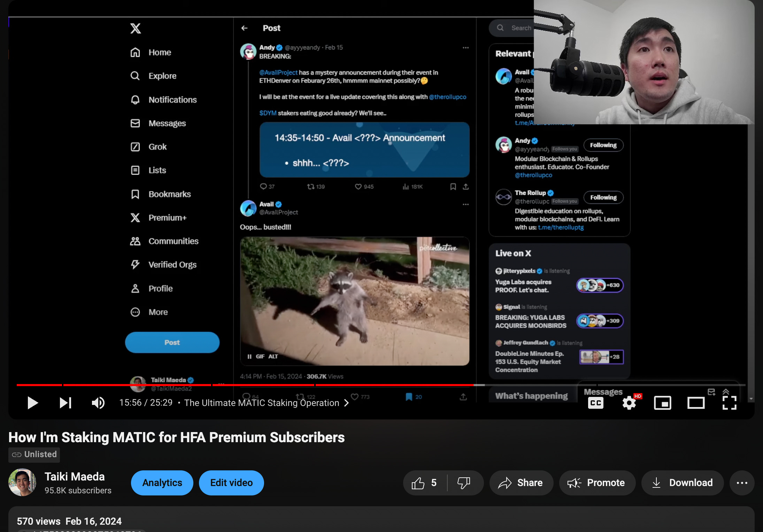View 181K analytics on Andy's tweet
Image resolution: width=763 pixels, height=532 pixels.
click(413, 187)
